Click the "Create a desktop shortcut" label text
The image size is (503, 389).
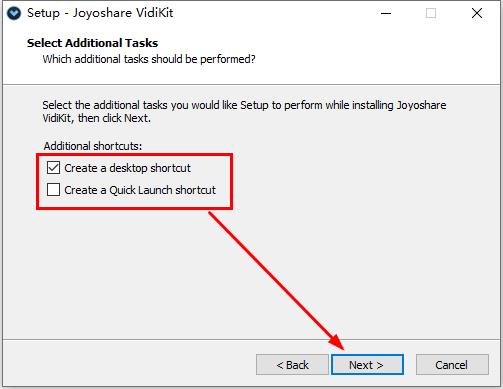(127, 168)
